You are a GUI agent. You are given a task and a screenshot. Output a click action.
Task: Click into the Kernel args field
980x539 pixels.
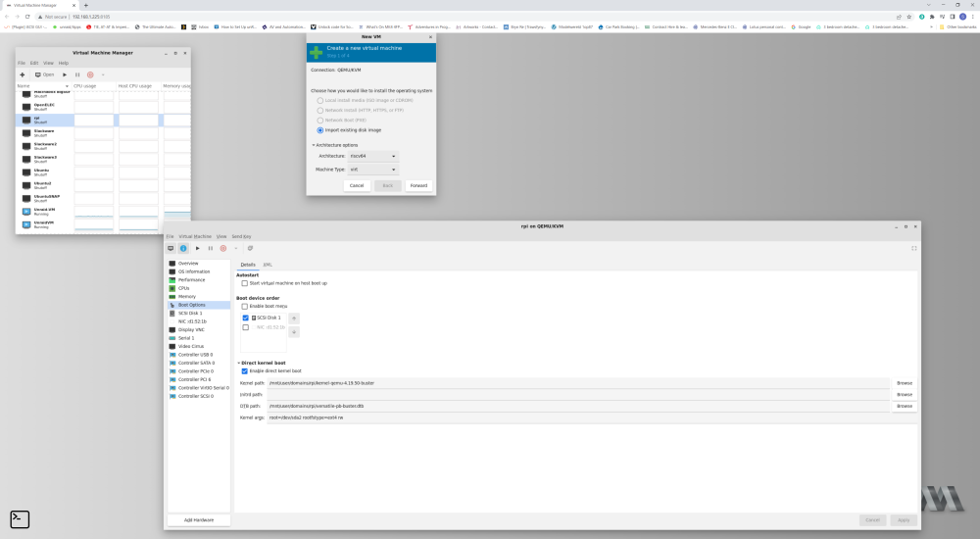coord(592,417)
